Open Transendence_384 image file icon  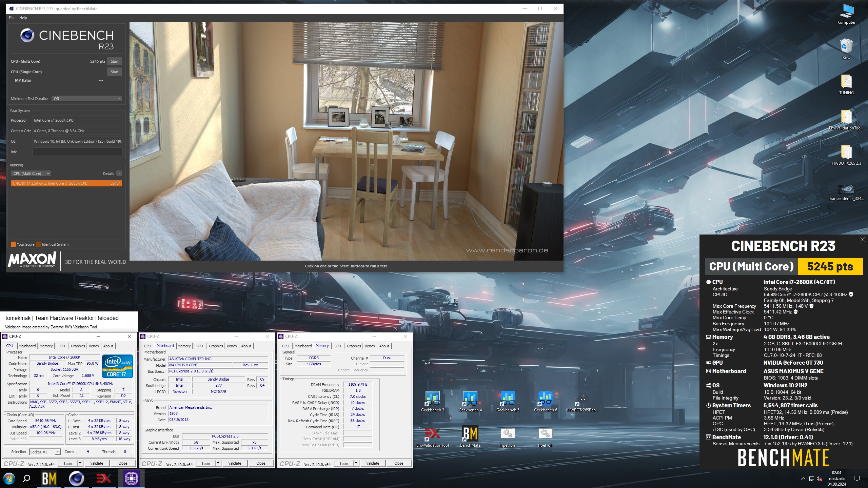coord(846,192)
